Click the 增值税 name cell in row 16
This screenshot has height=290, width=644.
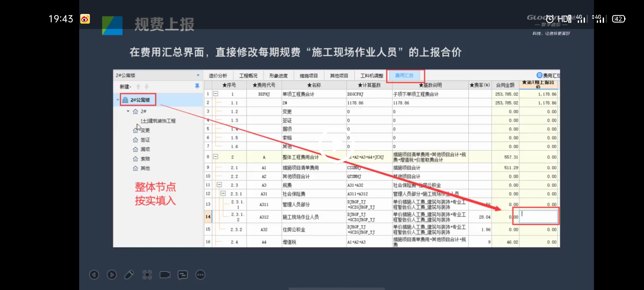[314, 242]
